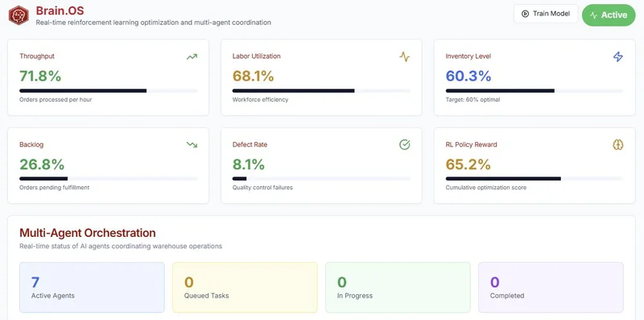Click the play icon inside Train Model
The height and width of the screenshot is (320, 644).
pos(525,14)
